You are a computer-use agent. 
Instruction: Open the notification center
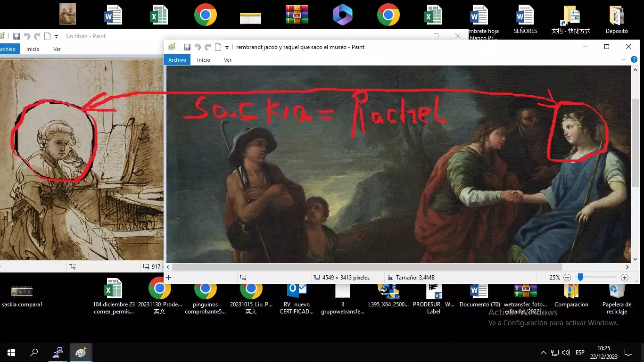[x=628, y=353]
